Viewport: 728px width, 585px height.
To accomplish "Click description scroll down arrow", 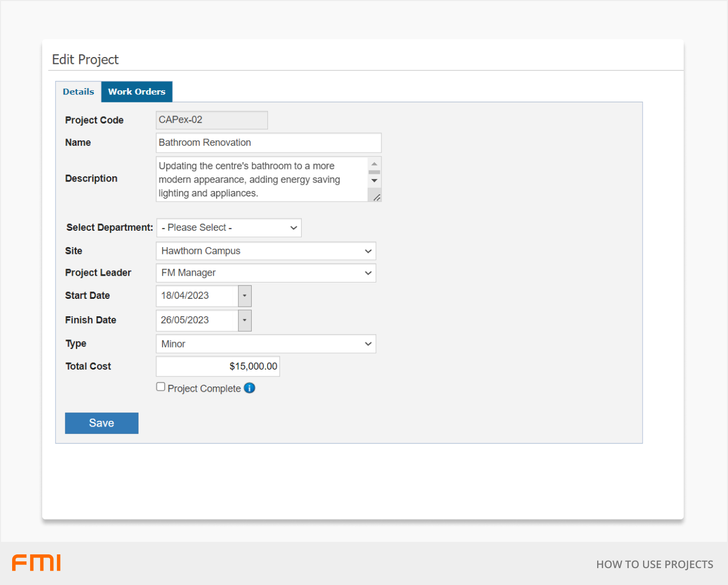I will 375,181.
